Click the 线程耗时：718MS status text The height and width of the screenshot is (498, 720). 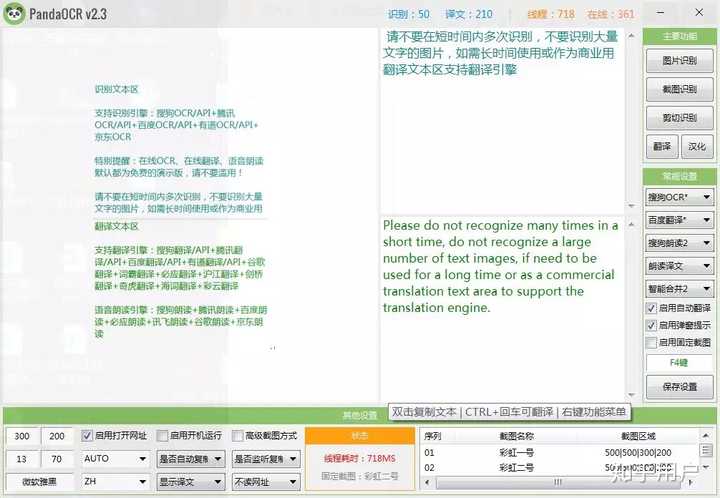(360, 458)
